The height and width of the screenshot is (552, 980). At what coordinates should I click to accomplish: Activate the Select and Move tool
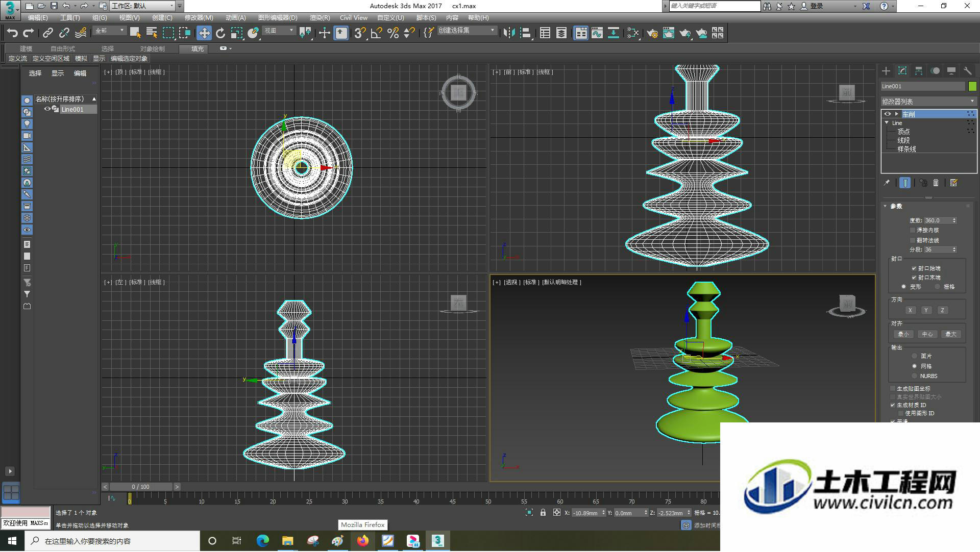click(x=204, y=33)
